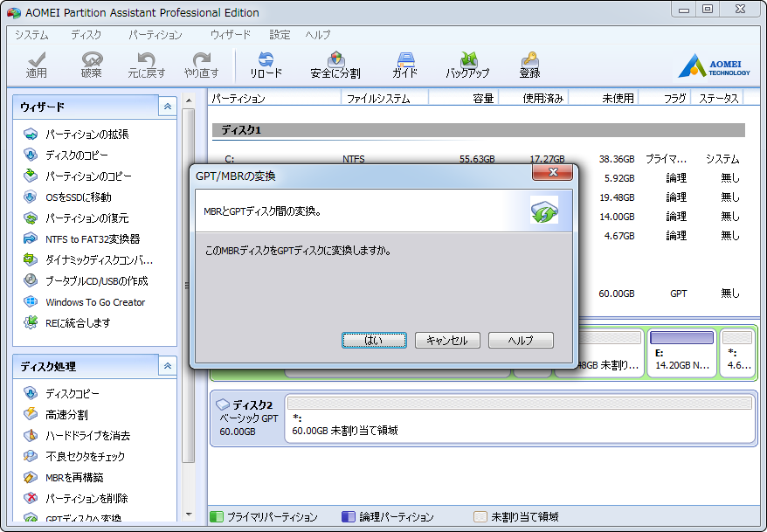
Task: Click the sidebar scrollbar down arrow
Action: coord(189,515)
